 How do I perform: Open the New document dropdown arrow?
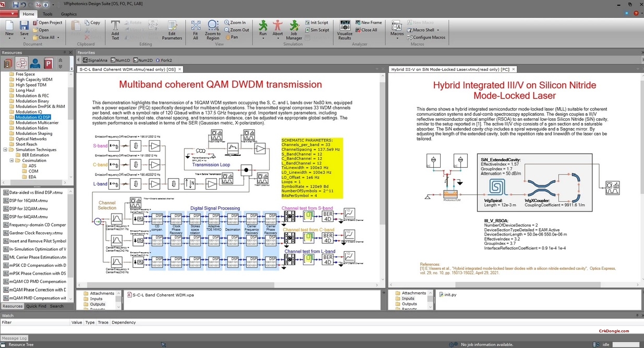(8, 38)
